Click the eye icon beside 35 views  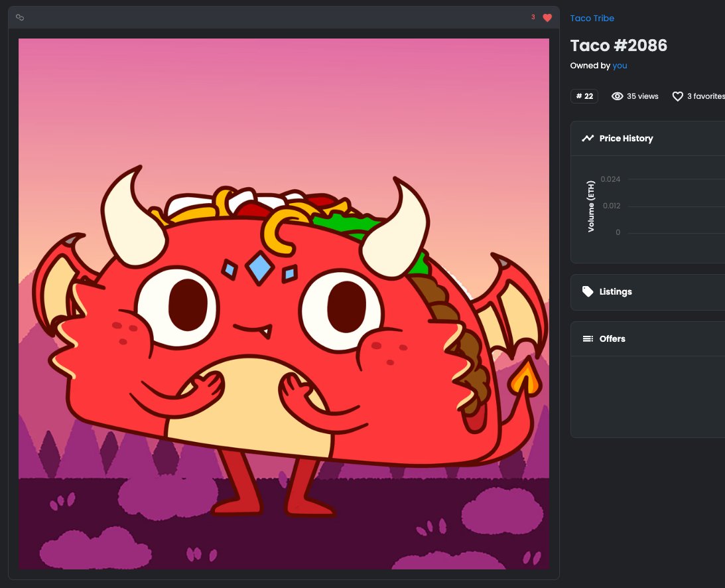[618, 96]
